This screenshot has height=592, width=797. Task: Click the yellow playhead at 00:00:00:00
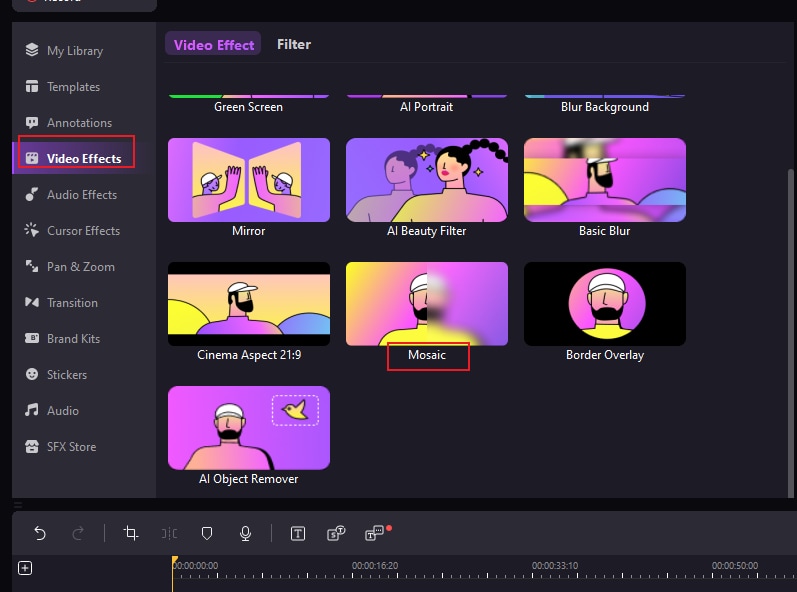pyautogui.click(x=175, y=562)
